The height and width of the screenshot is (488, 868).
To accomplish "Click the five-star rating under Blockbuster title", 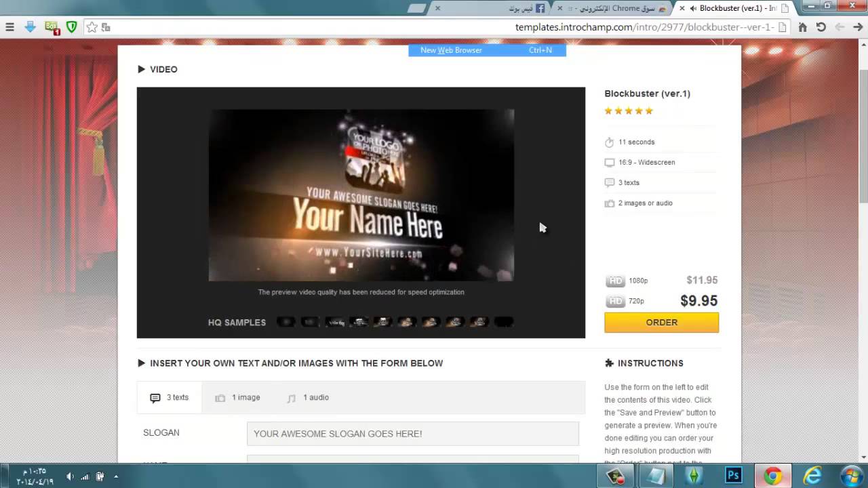I will 629,111.
